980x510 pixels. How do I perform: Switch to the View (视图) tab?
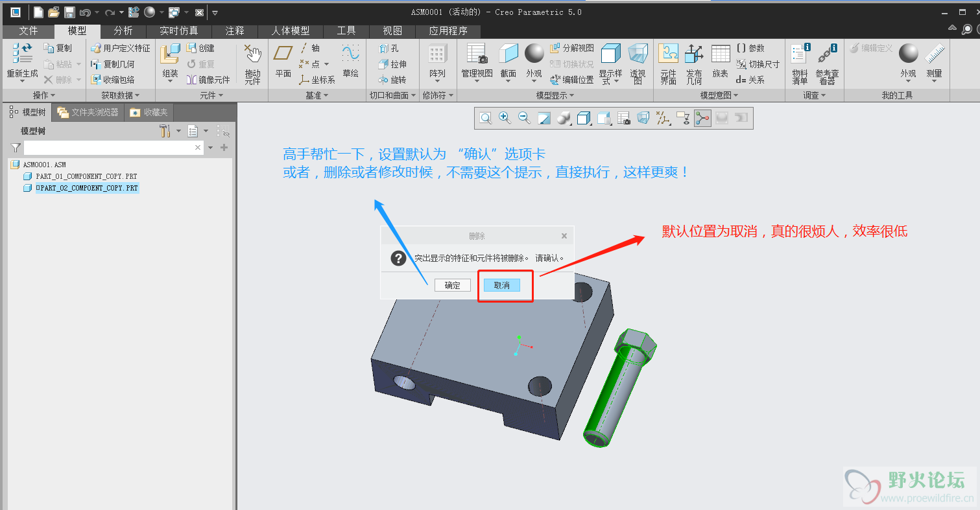coord(392,30)
